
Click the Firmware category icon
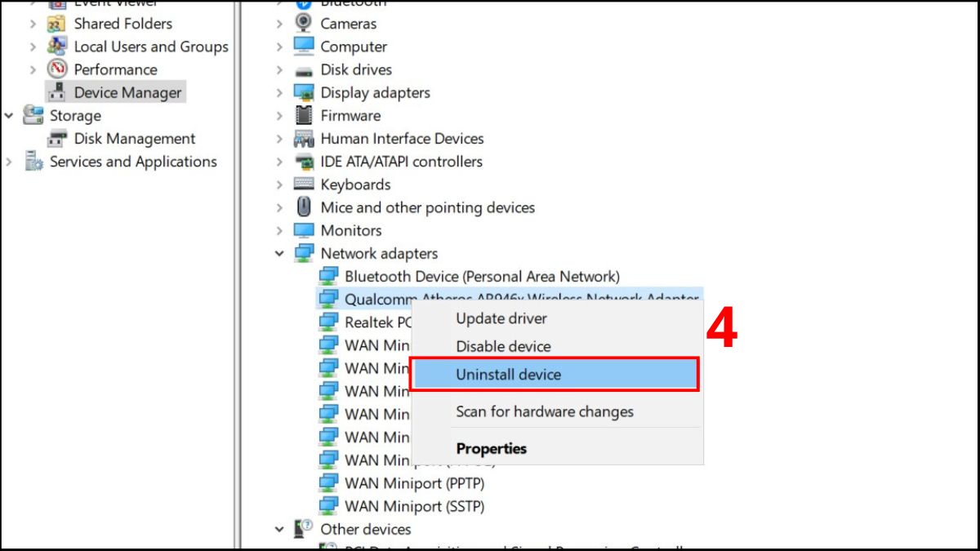pyautogui.click(x=302, y=115)
